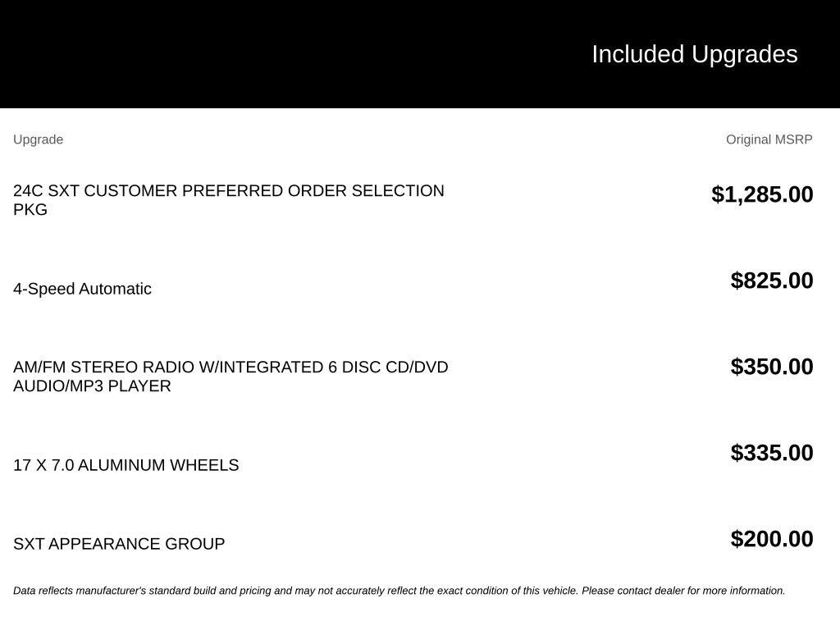
Task: Click the Included Upgrades header title
Action: point(694,55)
